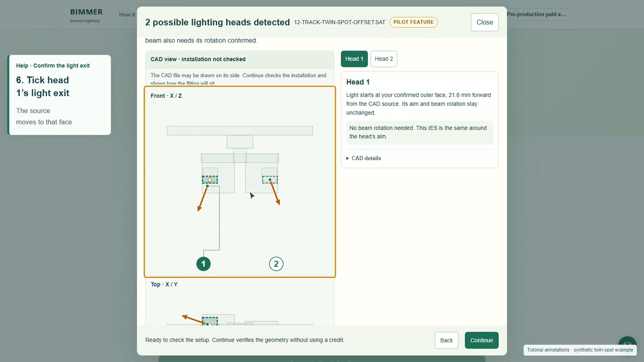Switch to the Head 1 tab

coord(354,59)
